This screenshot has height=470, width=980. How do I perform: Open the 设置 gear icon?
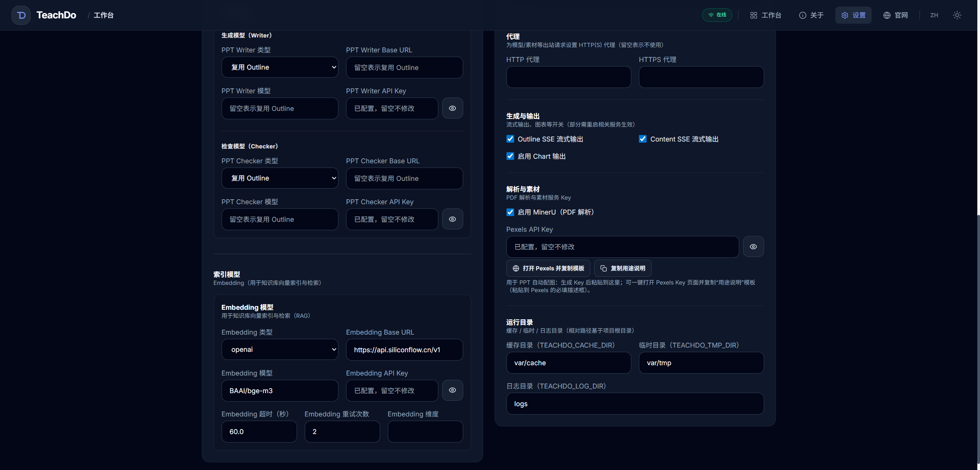(x=846, y=15)
